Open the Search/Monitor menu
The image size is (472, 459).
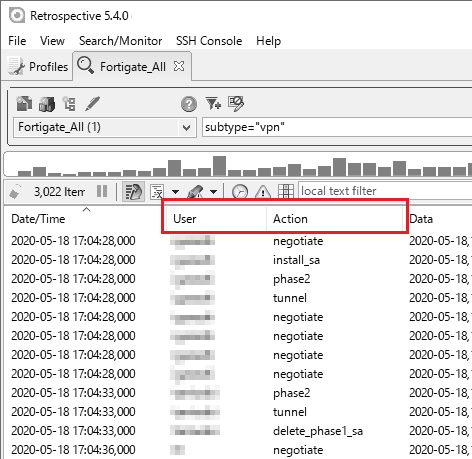[120, 41]
